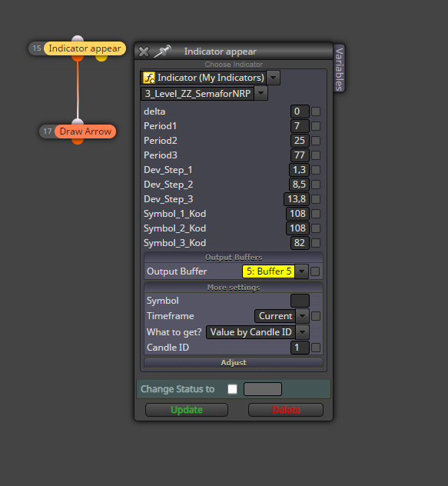The image size is (448, 486).
Task: Pin the Indicator appear panel
Action: [x=162, y=52]
